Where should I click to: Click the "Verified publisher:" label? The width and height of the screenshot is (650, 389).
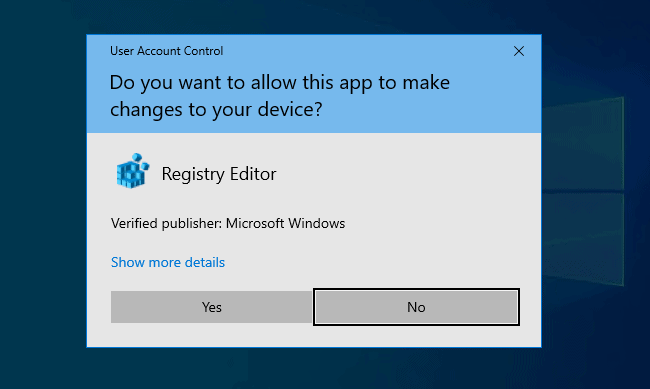[166, 223]
